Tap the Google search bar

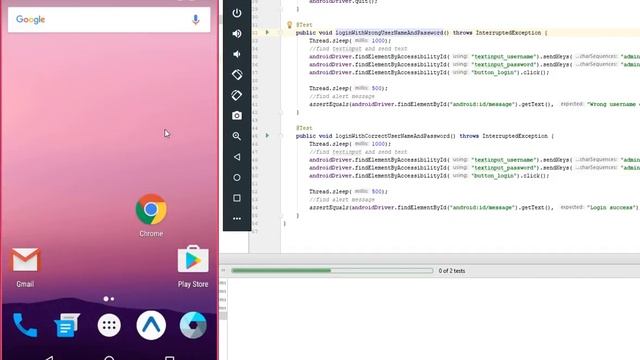[109, 20]
